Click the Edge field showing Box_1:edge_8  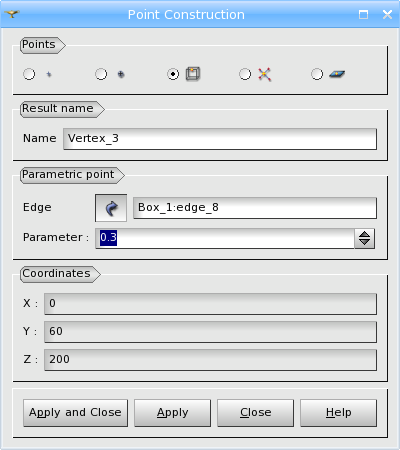[x=255, y=208]
